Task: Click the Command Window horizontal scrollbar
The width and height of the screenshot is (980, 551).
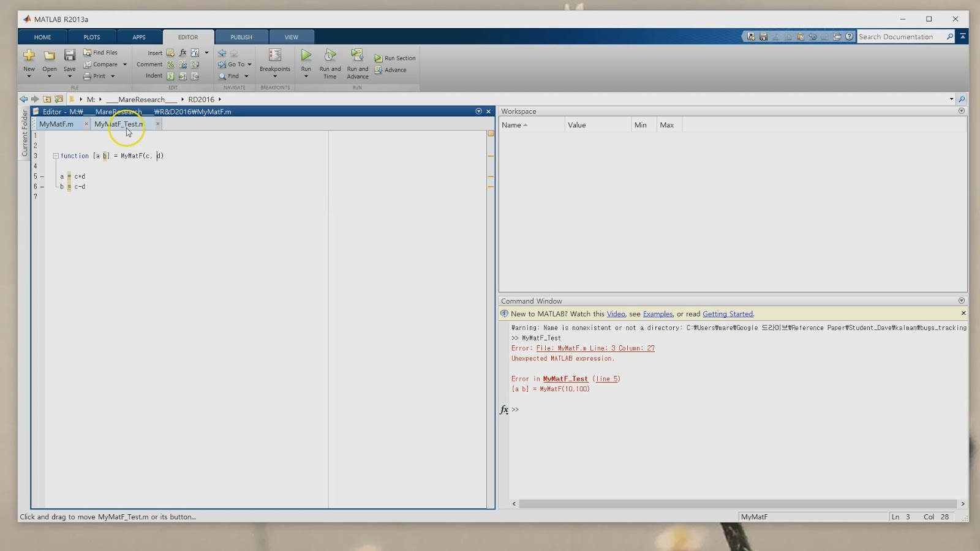Action: [x=737, y=504]
